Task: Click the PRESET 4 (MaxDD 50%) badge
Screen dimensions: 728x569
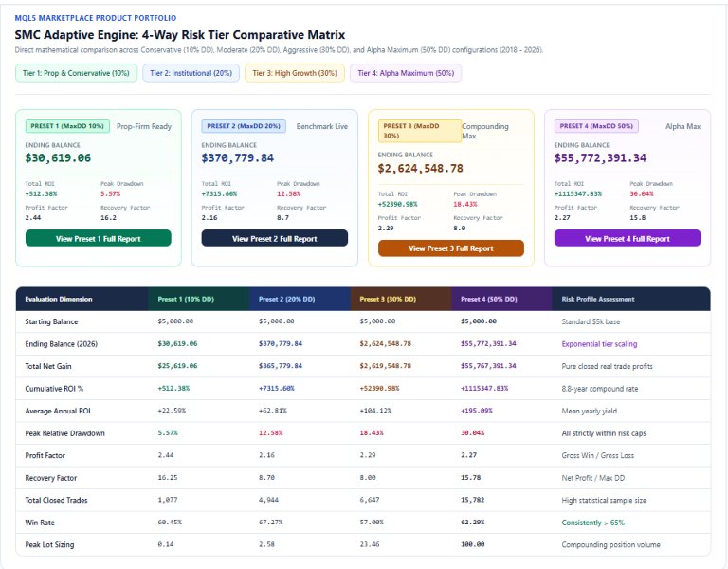Action: pyautogui.click(x=596, y=126)
